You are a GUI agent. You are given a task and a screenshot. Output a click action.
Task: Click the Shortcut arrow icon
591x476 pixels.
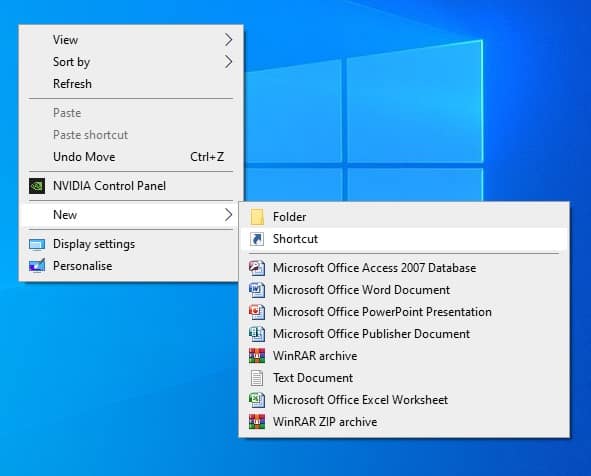[257, 239]
